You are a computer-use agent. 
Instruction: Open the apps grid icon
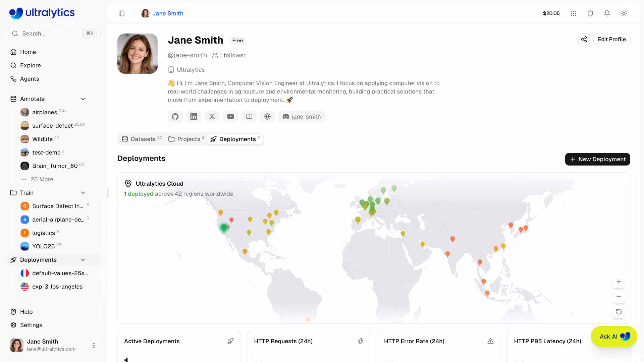pyautogui.click(x=574, y=13)
